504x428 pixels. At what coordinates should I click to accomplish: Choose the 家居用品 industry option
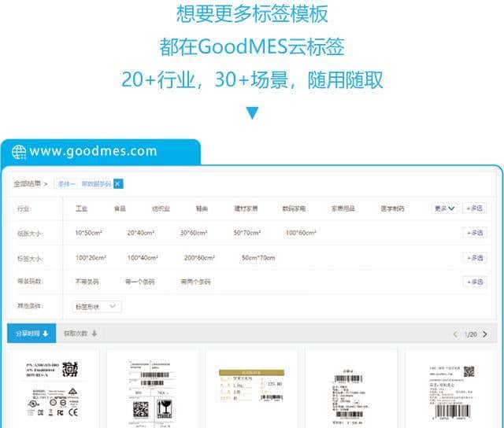click(343, 208)
